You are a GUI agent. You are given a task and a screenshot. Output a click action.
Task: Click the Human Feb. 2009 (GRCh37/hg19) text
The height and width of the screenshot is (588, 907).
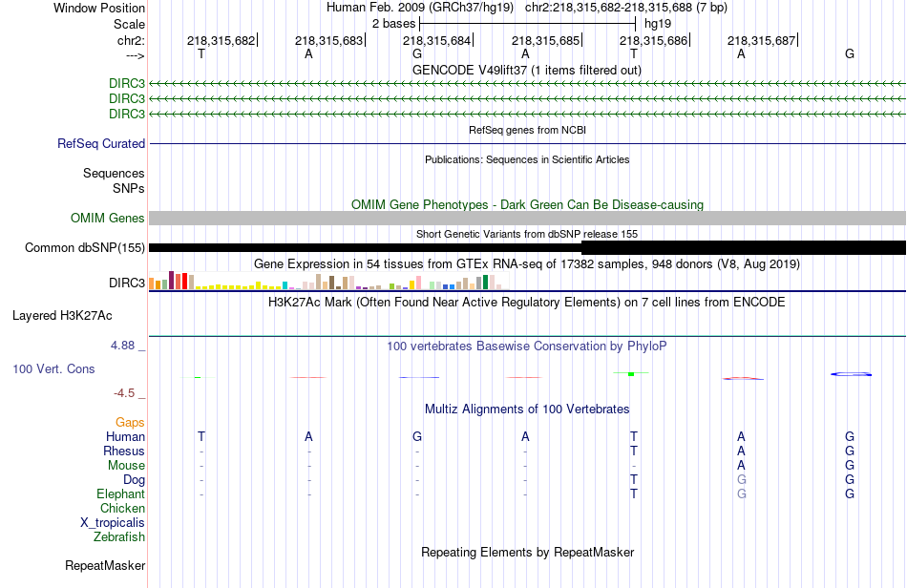coord(420,8)
